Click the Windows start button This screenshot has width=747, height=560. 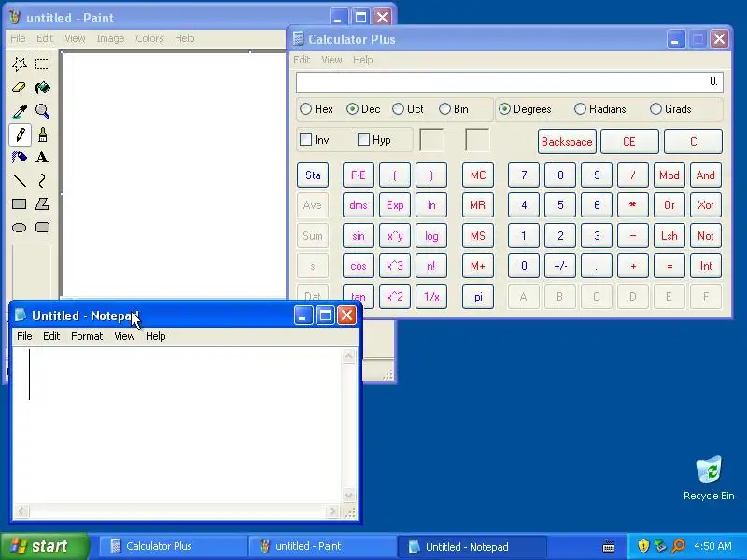click(x=44, y=546)
